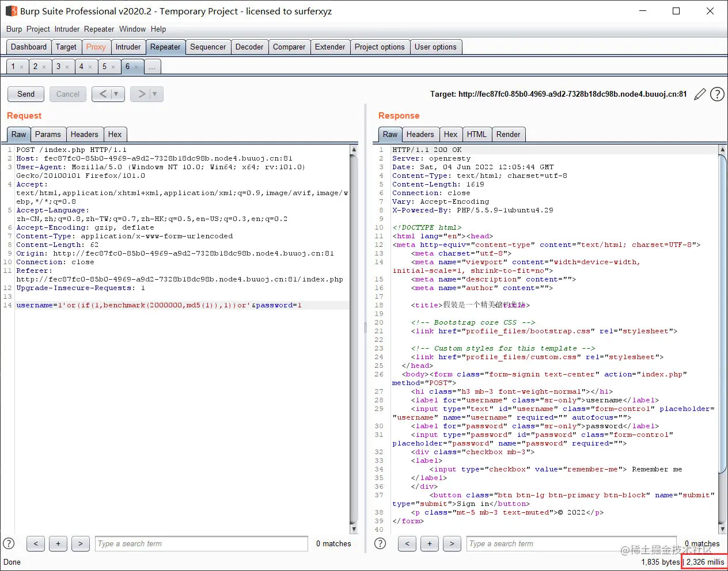Open the forward history dropdown arrow
The height and width of the screenshot is (571, 728).
click(x=156, y=94)
